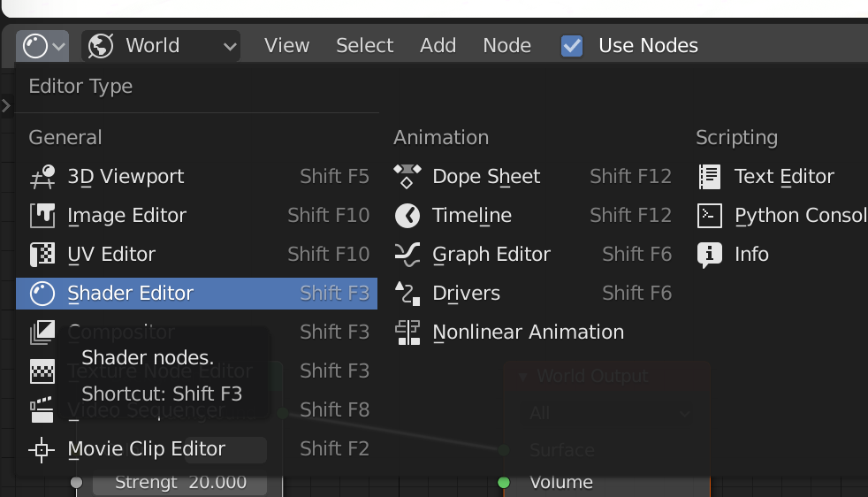Viewport: 868px width, 497px height.
Task: Click the Texture Node Editor icon
Action: click(x=42, y=371)
